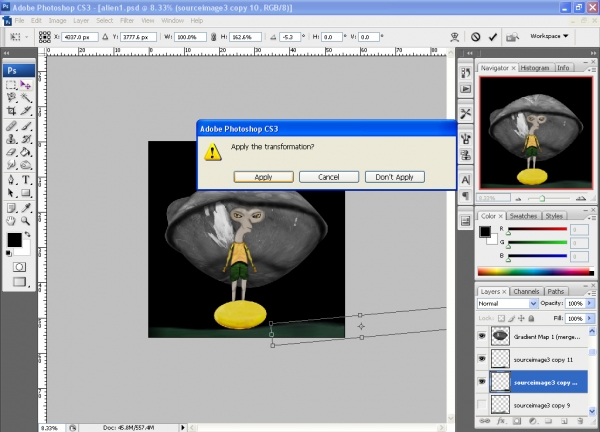600x432 pixels.
Task: Click the add layer style fx icon
Action: (x=501, y=421)
